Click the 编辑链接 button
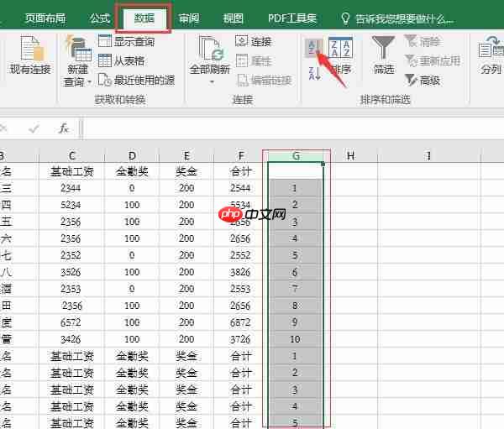Screen dimensions: 504x429 [x=265, y=81]
